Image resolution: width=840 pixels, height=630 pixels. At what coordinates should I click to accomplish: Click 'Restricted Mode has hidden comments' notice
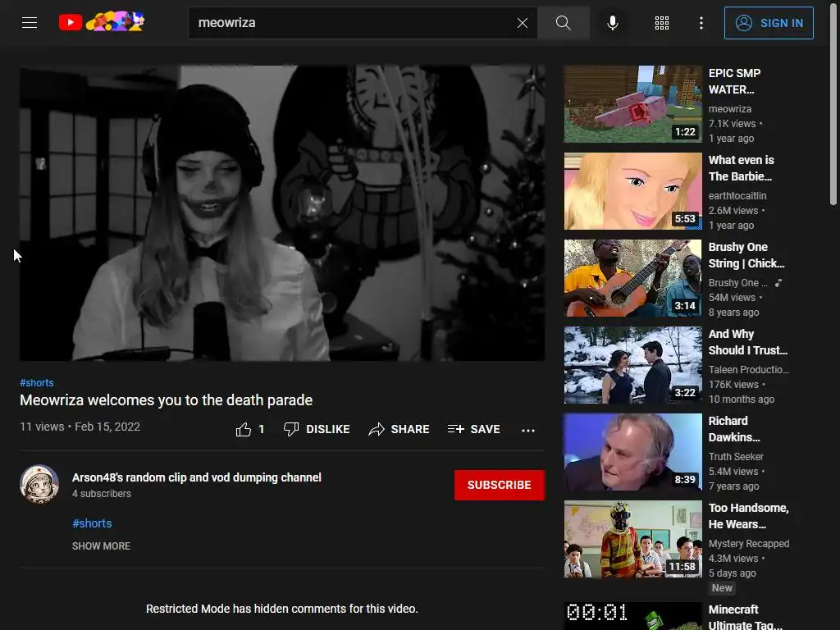point(282,609)
